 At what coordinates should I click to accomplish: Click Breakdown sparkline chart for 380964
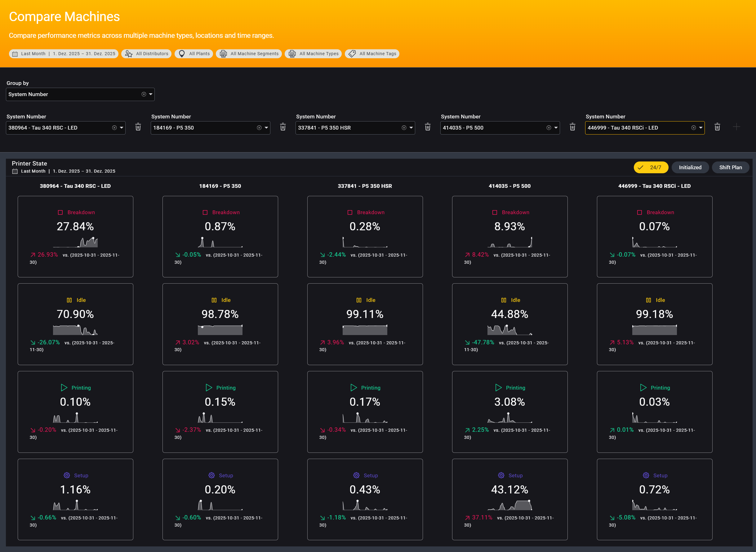[75, 242]
